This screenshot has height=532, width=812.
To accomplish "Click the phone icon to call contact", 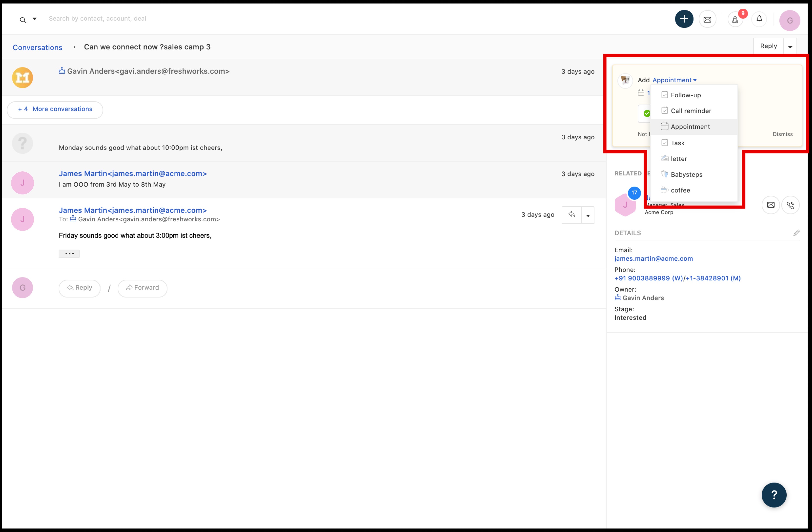I will tap(790, 205).
